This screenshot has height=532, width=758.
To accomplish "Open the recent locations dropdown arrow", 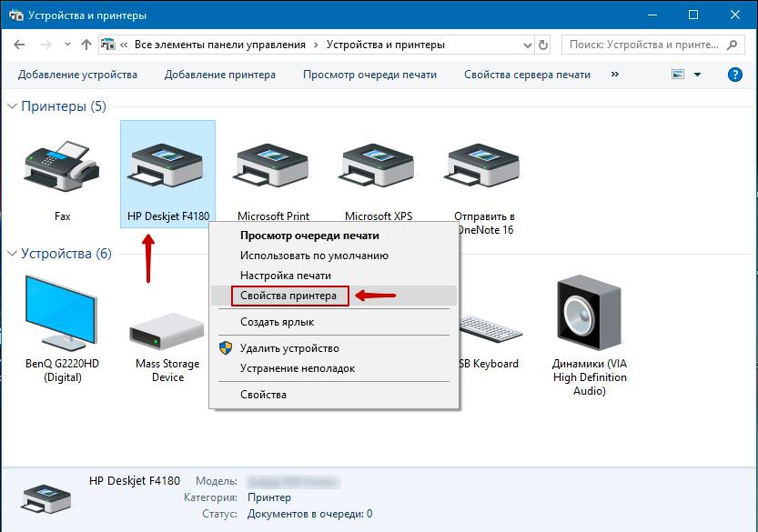I will 67,45.
